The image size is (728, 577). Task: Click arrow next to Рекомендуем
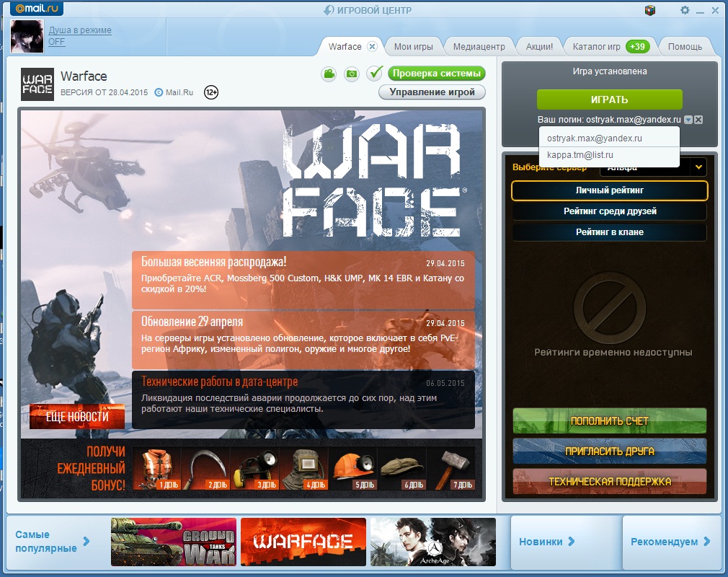pos(706,541)
